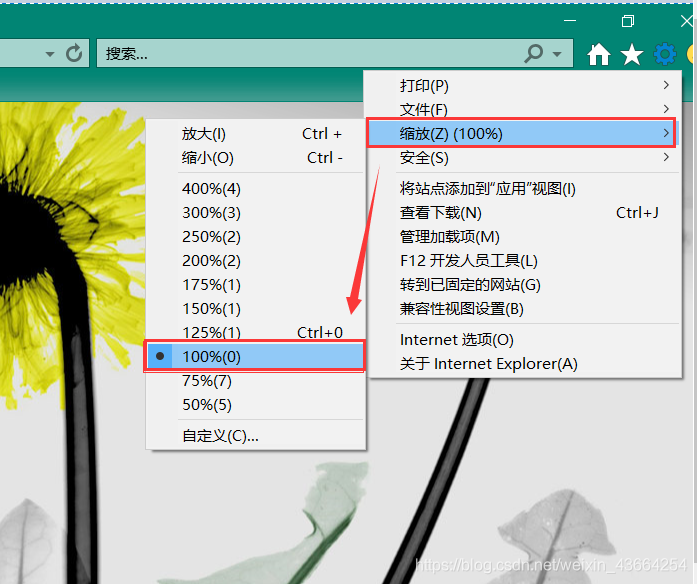Select 转到已固定的网站(G)
The width and height of the screenshot is (697, 584).
(x=523, y=285)
